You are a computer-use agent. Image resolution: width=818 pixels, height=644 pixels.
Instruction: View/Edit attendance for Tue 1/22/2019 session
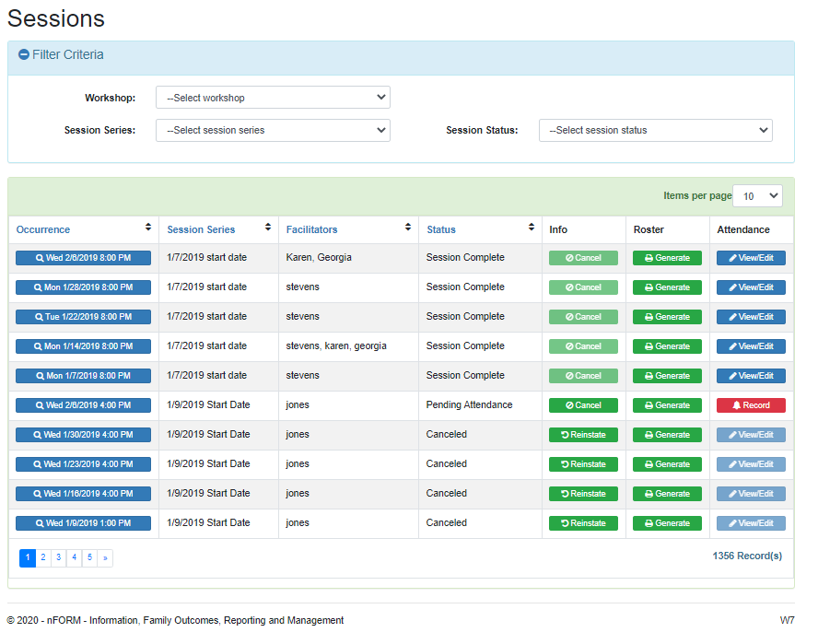tap(751, 317)
